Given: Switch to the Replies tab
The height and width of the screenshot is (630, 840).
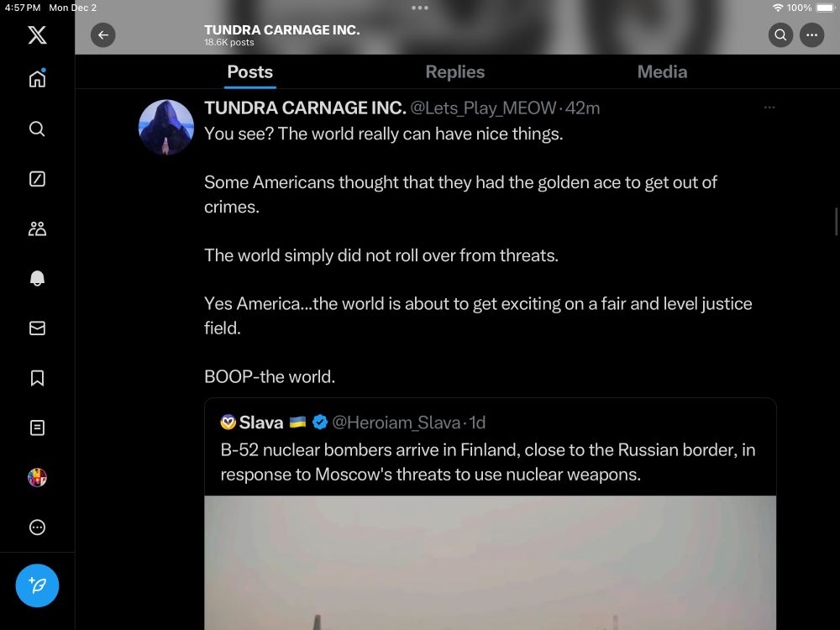Looking at the screenshot, I should (454, 71).
